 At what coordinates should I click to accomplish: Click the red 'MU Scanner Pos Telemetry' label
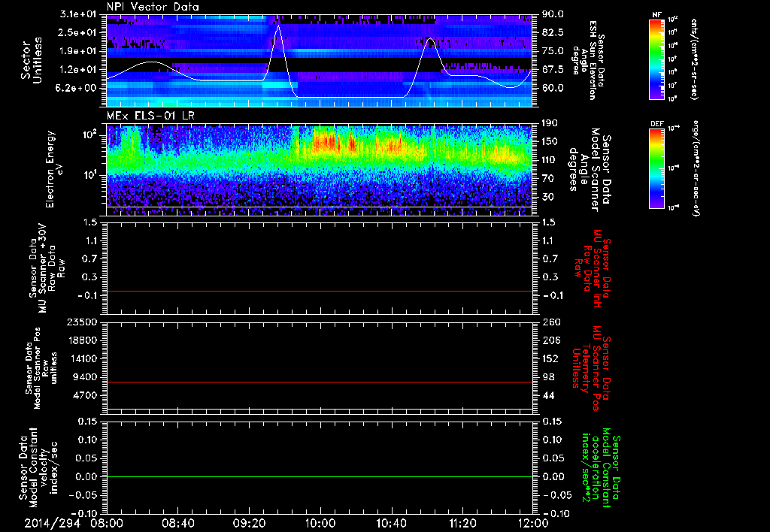coord(591,368)
